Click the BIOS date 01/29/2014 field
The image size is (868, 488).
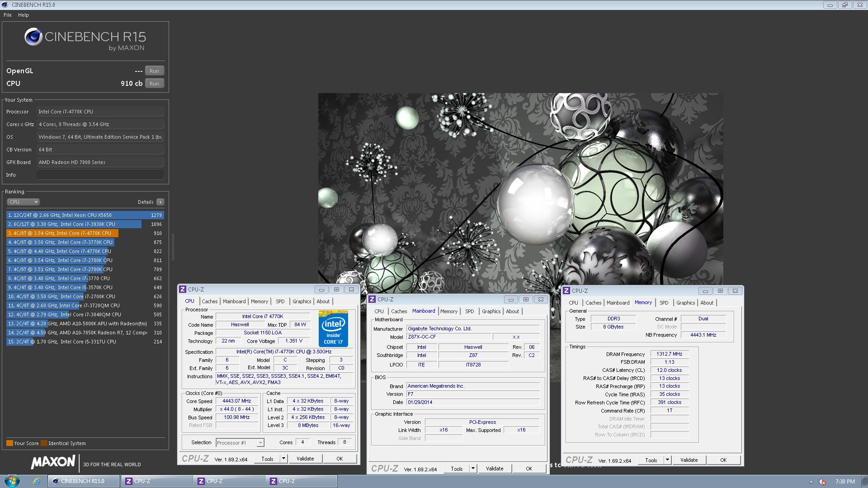pos(473,402)
